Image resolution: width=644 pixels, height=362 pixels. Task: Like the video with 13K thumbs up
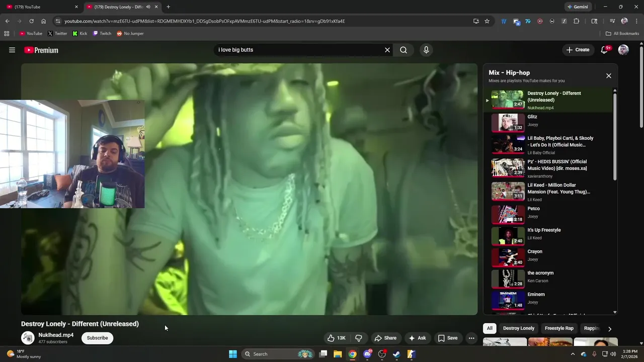tap(336, 338)
